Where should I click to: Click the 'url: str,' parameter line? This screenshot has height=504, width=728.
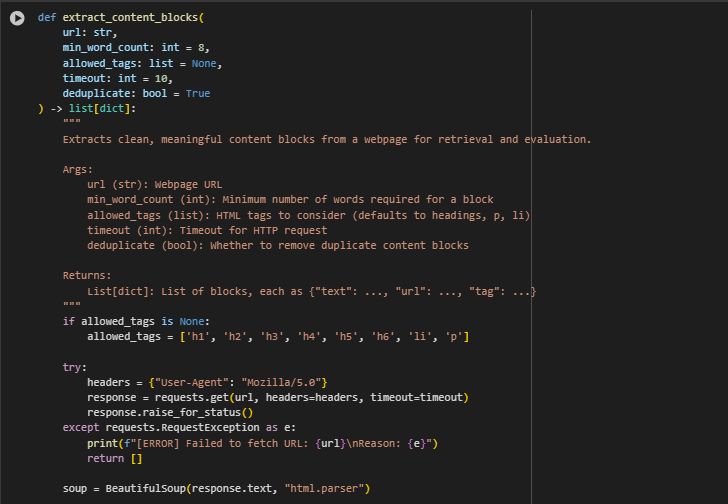click(90, 32)
